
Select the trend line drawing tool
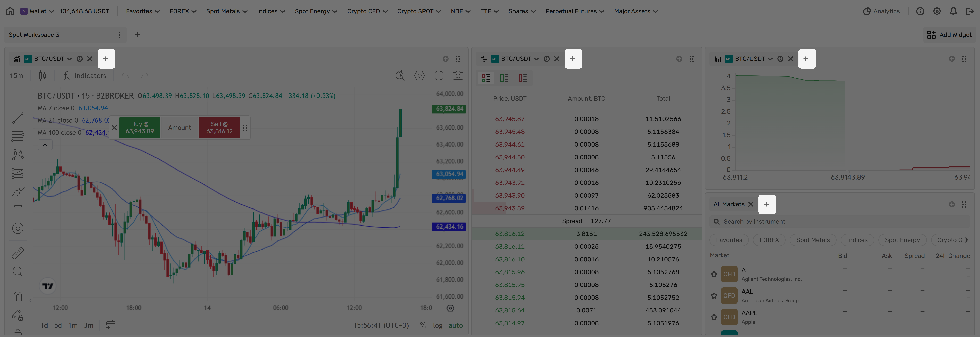coord(18,118)
